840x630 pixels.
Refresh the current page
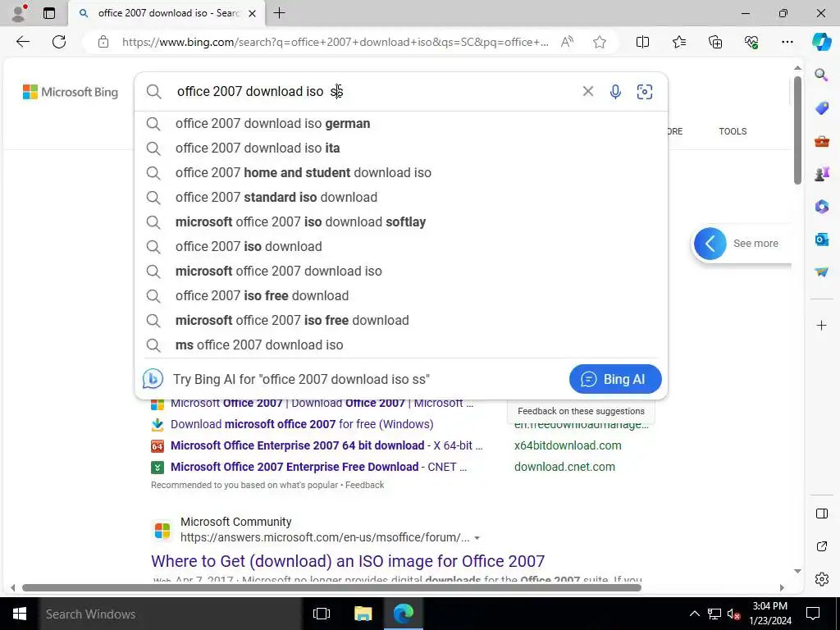(x=59, y=42)
